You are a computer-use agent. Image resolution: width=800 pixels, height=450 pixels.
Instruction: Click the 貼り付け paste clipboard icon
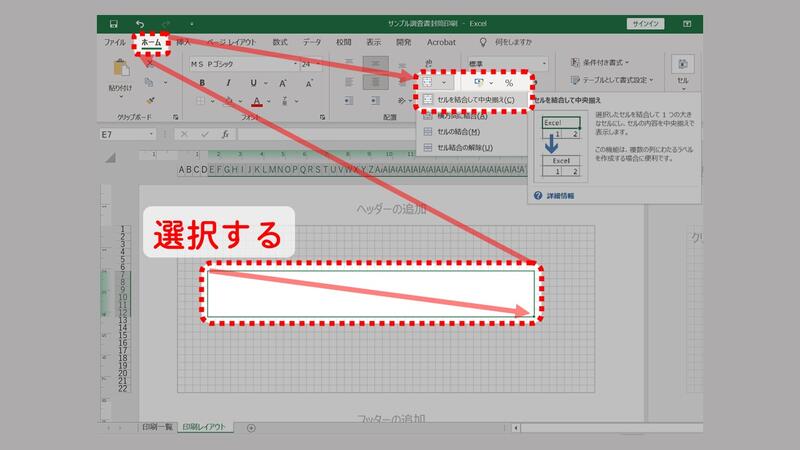121,68
